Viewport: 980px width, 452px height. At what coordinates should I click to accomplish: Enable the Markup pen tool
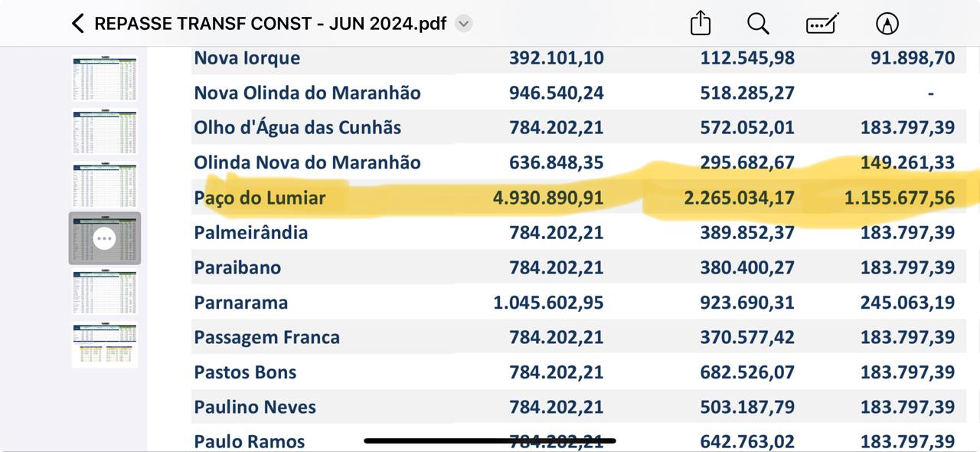click(x=887, y=24)
